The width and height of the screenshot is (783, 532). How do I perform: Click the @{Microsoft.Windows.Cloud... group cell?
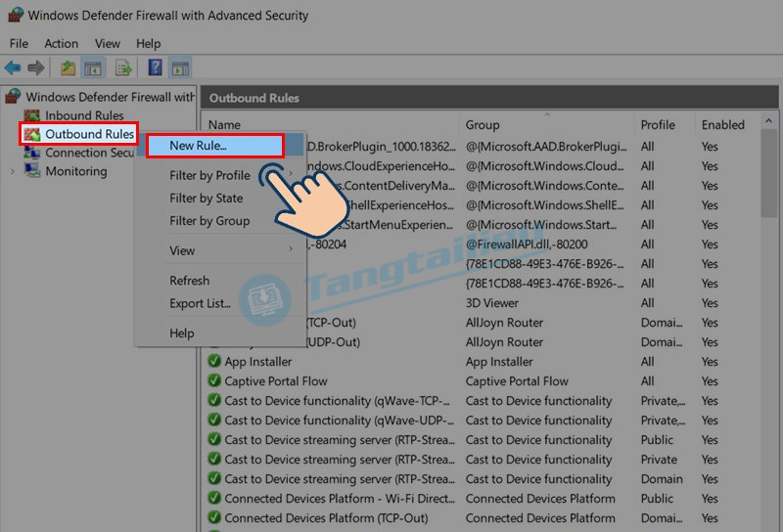(544, 165)
